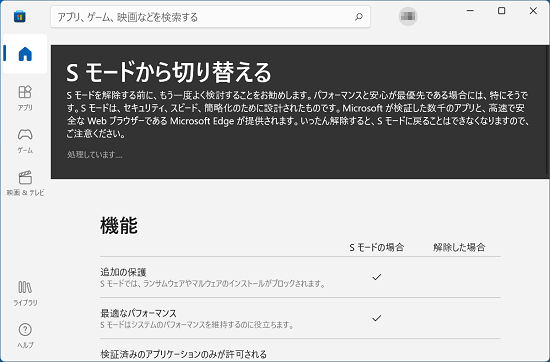This screenshot has height=362, width=550.
Task: Click the 最適なパフォーマンス row title
Action: point(138,313)
